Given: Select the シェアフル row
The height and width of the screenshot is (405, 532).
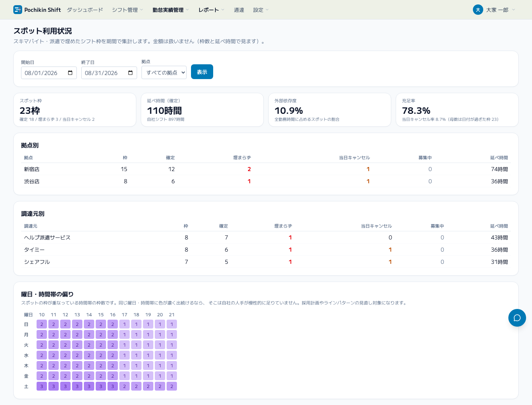Looking at the screenshot, I should tap(266, 262).
